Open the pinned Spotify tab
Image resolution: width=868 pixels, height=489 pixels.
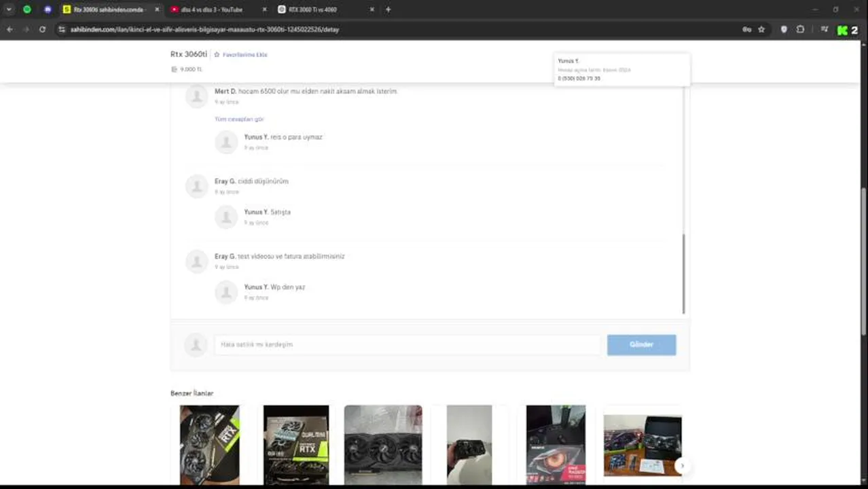point(27,10)
